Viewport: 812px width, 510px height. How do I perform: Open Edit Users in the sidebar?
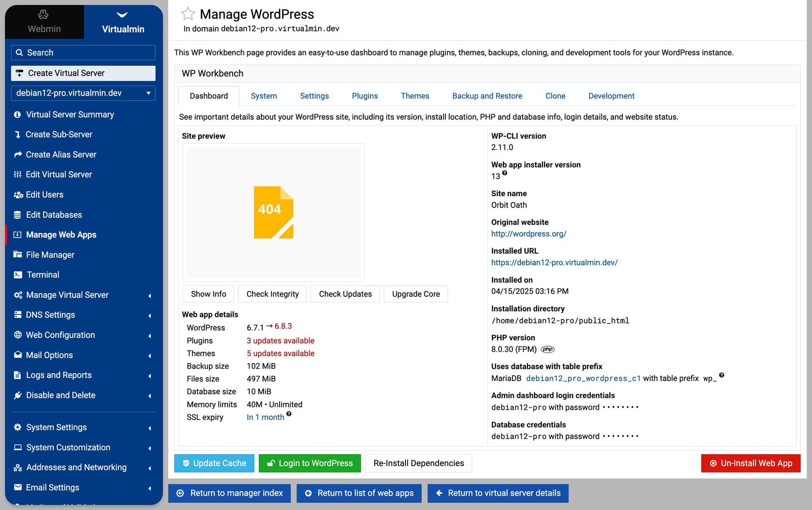[44, 195]
